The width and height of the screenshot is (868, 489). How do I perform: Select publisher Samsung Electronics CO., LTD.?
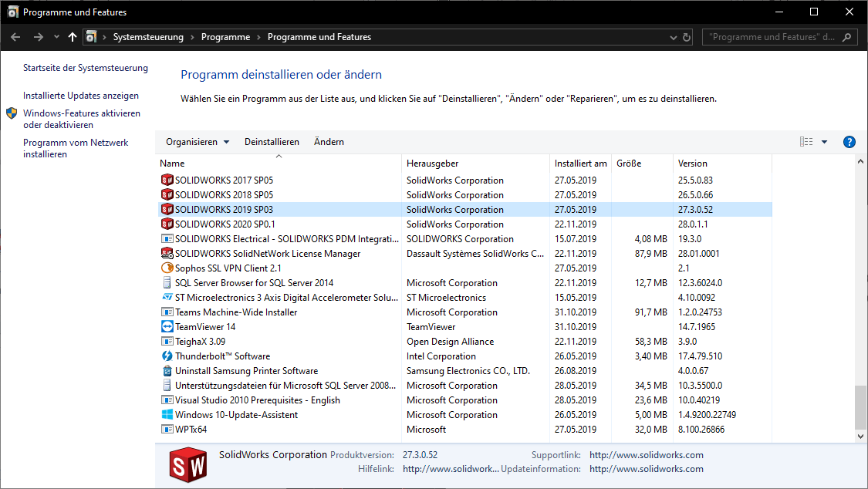(468, 371)
